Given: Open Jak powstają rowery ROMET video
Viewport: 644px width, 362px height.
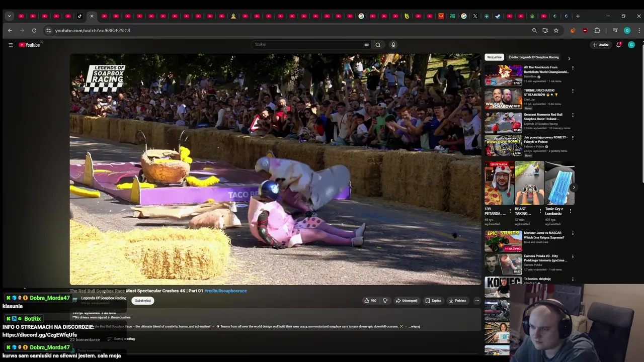Looking at the screenshot, I should point(503,146).
